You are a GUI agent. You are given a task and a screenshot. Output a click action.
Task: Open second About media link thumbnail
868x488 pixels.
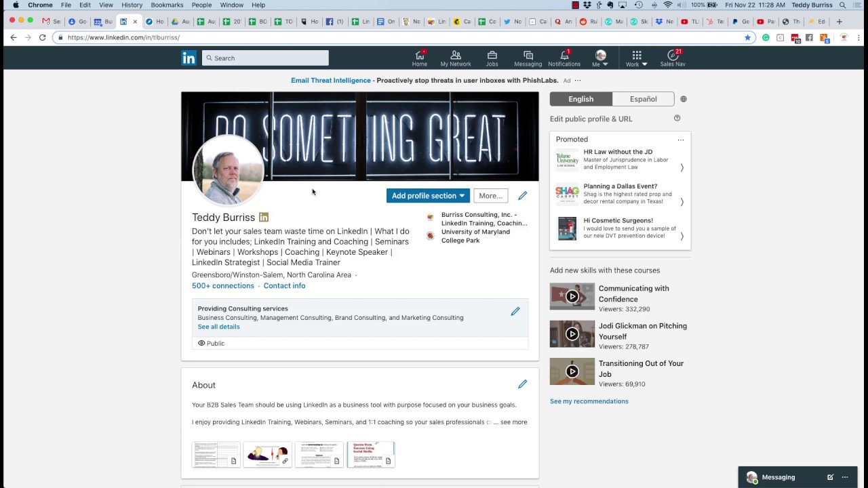click(x=267, y=455)
